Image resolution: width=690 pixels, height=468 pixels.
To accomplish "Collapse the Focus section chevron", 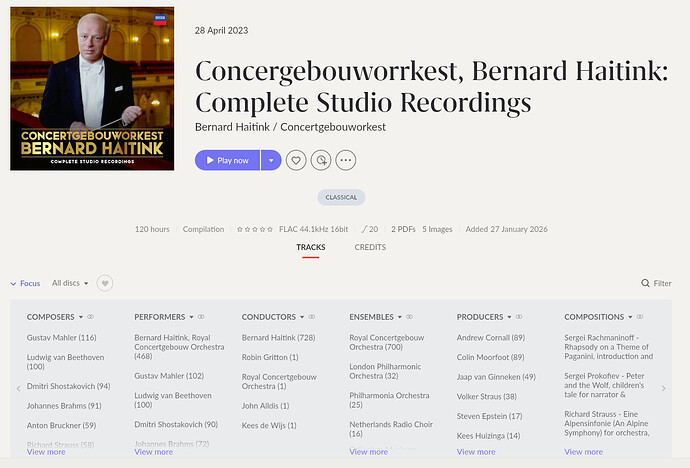I will 13,284.
